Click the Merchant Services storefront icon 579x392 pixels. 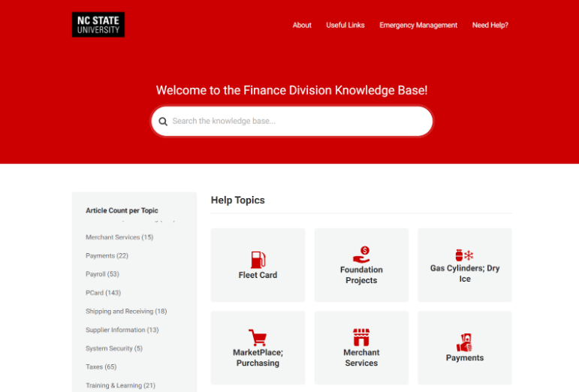[x=361, y=337]
